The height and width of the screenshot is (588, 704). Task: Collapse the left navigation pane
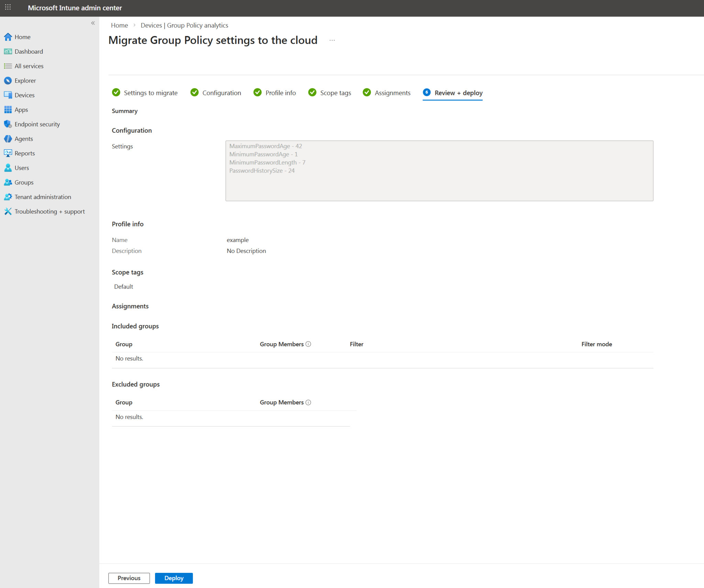[93, 23]
